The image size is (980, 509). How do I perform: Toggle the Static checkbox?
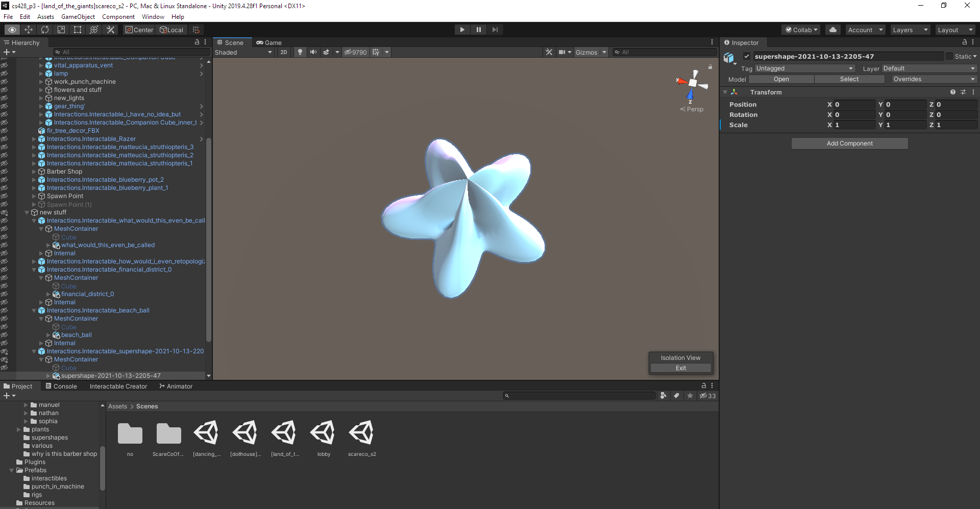point(949,57)
